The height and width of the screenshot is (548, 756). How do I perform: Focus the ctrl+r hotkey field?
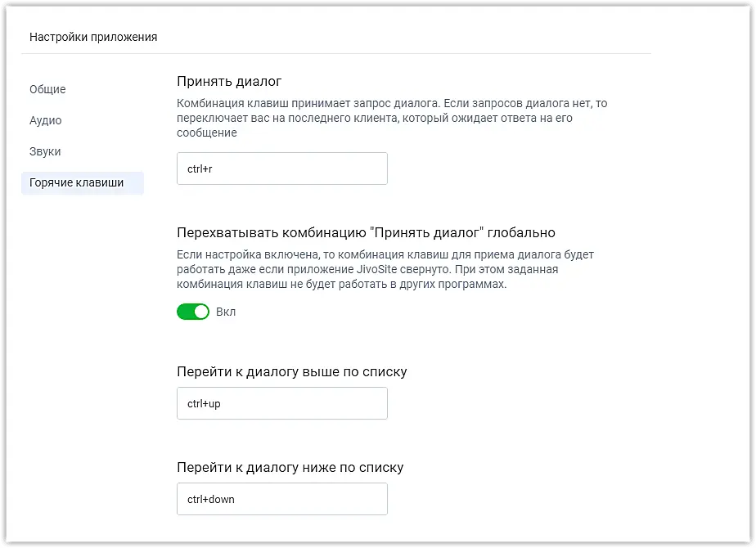point(281,168)
